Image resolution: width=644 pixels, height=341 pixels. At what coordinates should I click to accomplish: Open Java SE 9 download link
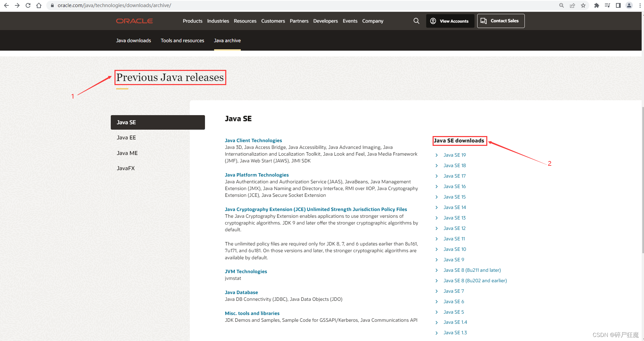point(454,260)
